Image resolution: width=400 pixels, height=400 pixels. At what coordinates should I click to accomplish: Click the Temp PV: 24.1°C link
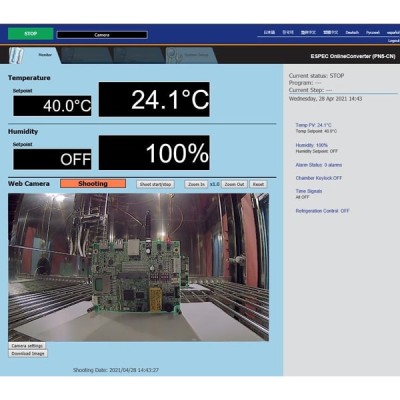(313, 125)
